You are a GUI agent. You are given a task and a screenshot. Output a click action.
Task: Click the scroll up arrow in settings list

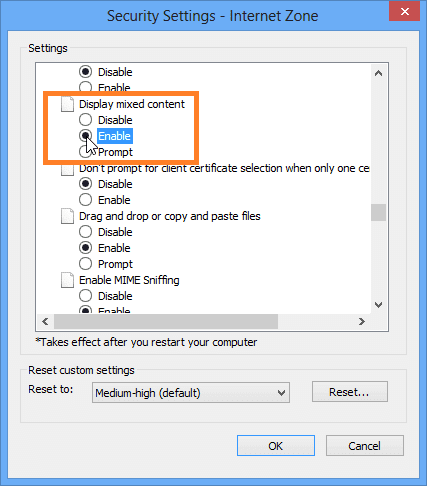click(378, 73)
